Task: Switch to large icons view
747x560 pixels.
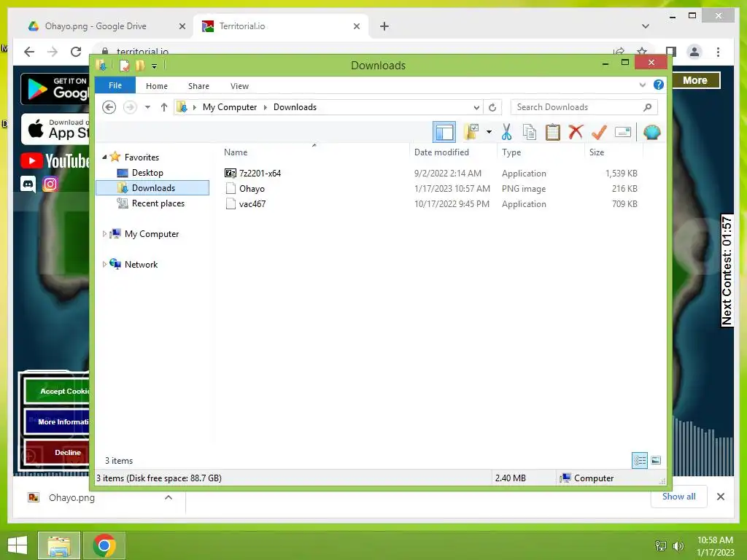Action: tap(656, 460)
